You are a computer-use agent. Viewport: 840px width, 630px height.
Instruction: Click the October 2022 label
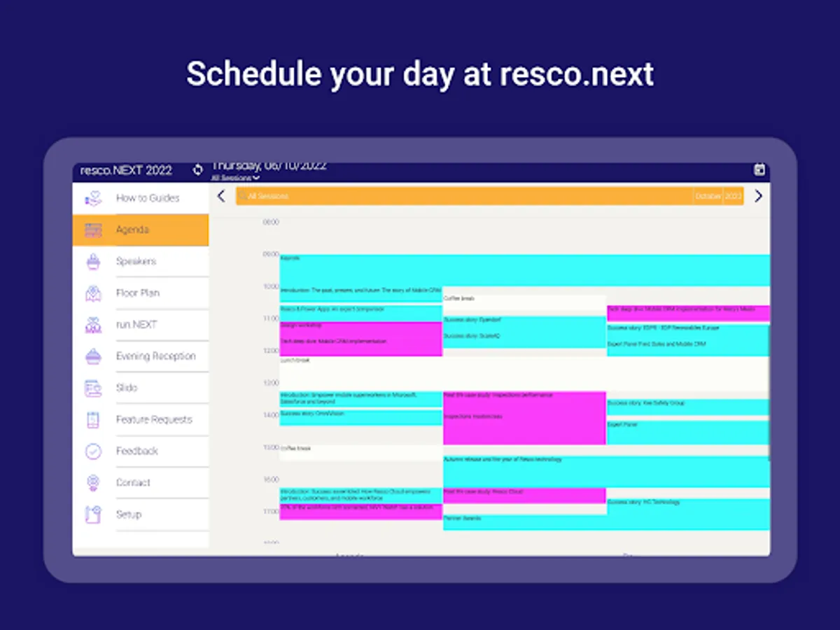(718, 196)
